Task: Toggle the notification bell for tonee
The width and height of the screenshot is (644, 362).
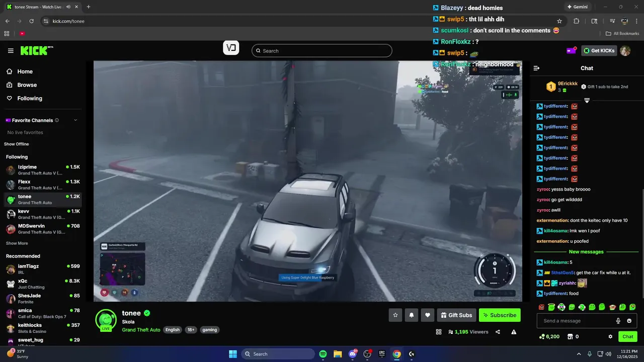Action: pos(412,315)
